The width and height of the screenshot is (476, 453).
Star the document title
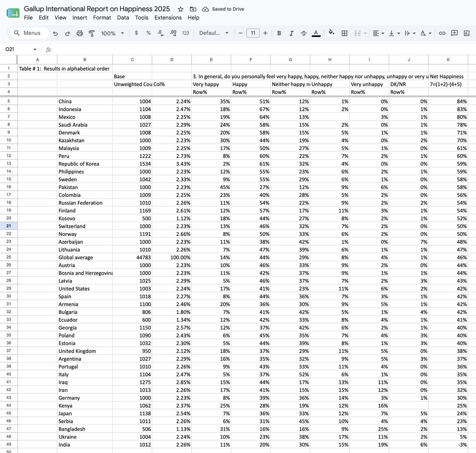(180, 9)
